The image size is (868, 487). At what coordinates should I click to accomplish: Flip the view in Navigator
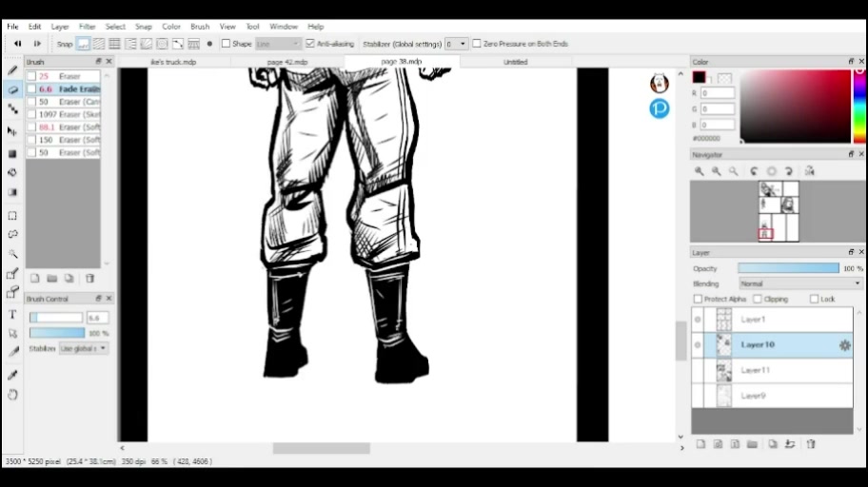[809, 171]
